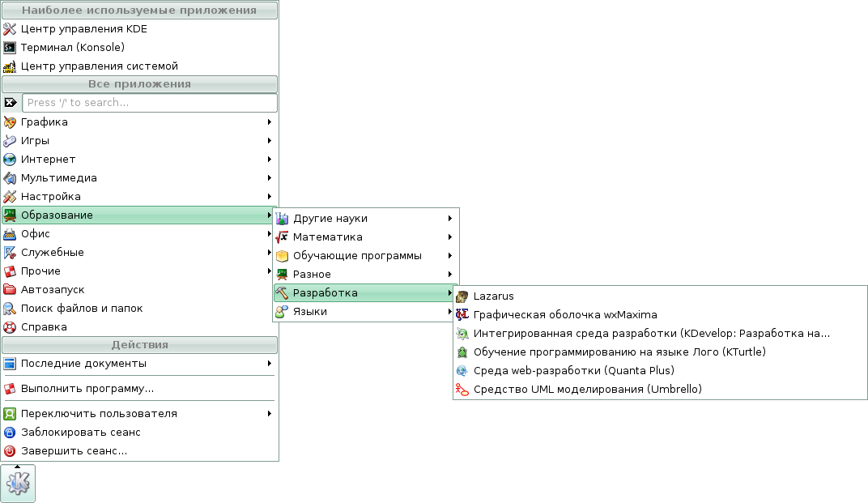Click the KTurtle turtle icon
The width and height of the screenshot is (868, 503).
(x=462, y=352)
